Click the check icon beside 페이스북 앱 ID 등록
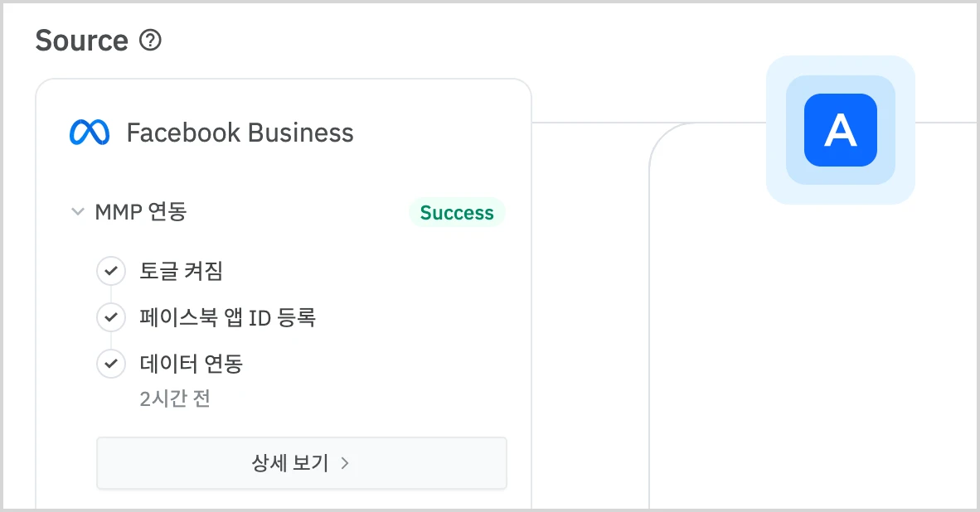Image resolution: width=980 pixels, height=512 pixels. (x=110, y=317)
